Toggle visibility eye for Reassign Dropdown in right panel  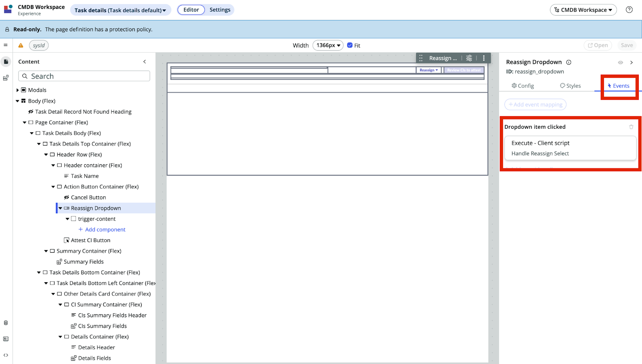point(620,62)
